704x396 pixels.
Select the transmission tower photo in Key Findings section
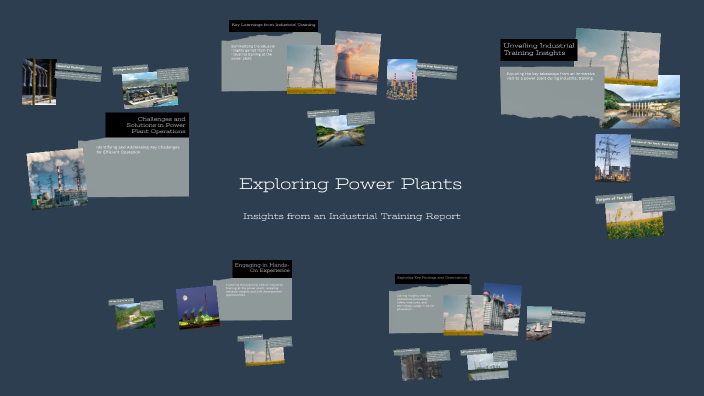pos(463,315)
